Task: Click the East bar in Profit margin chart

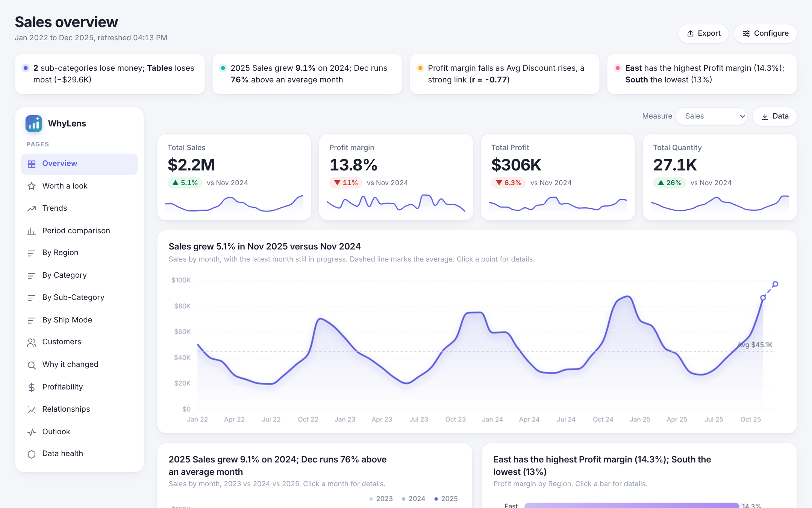Action: 632,505
